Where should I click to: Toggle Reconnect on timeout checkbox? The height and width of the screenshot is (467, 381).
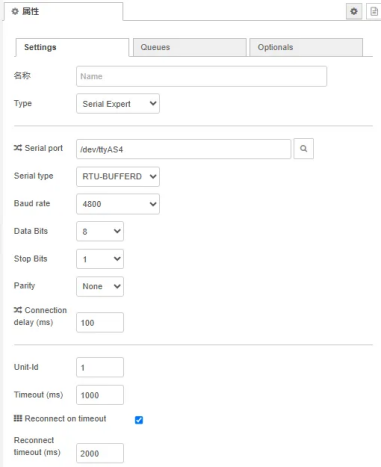[139, 420]
